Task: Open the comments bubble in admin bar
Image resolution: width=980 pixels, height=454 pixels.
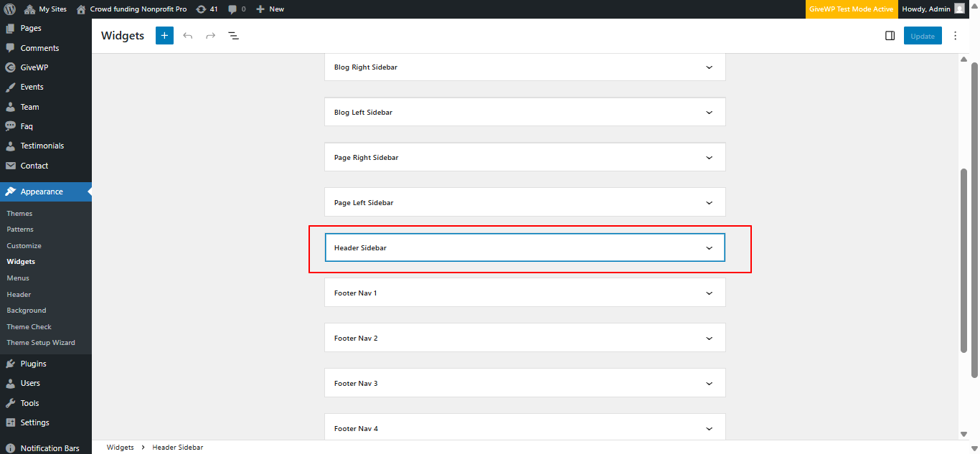Action: pyautogui.click(x=236, y=9)
